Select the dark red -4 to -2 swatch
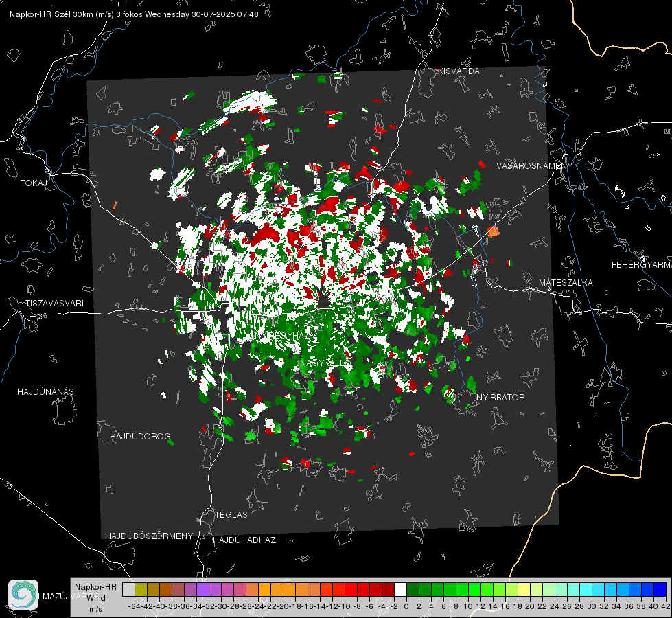The height and width of the screenshot is (618, 672). (x=388, y=589)
